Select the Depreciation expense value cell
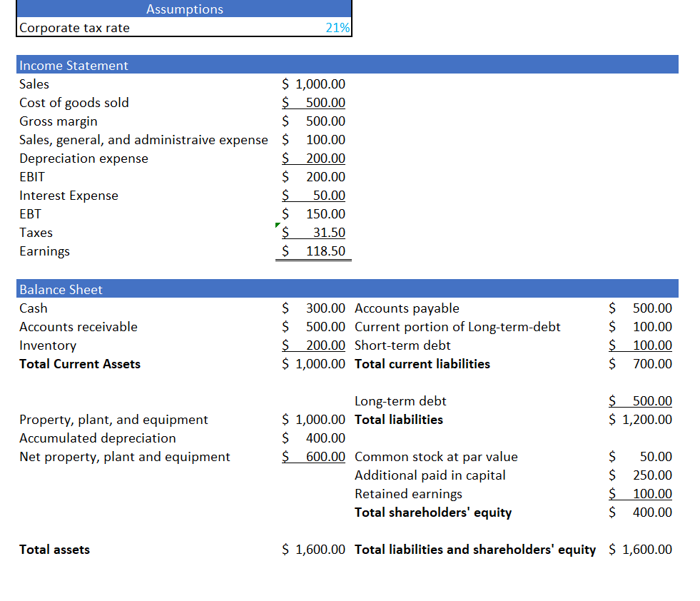This screenshot has width=700, height=601. pos(314,158)
